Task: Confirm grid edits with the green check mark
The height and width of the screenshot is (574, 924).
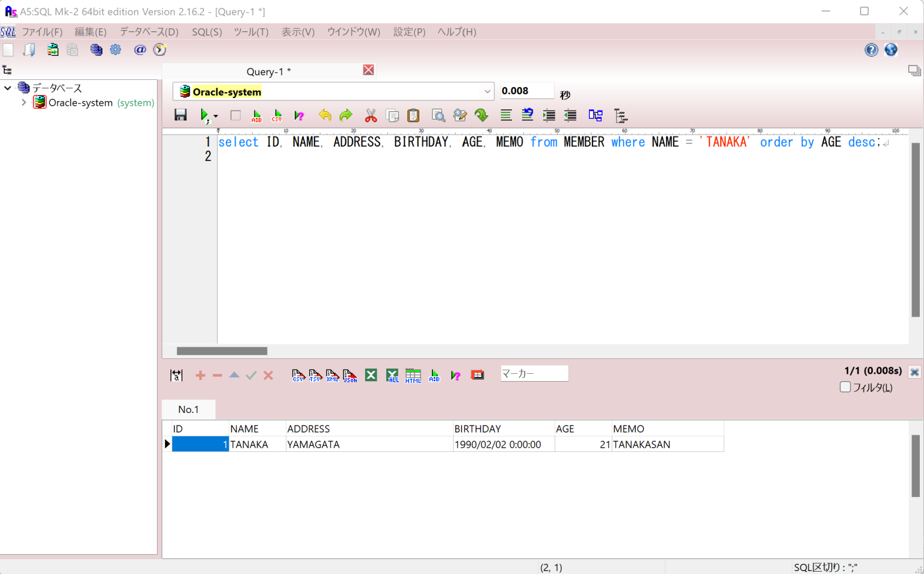Action: 251,375
